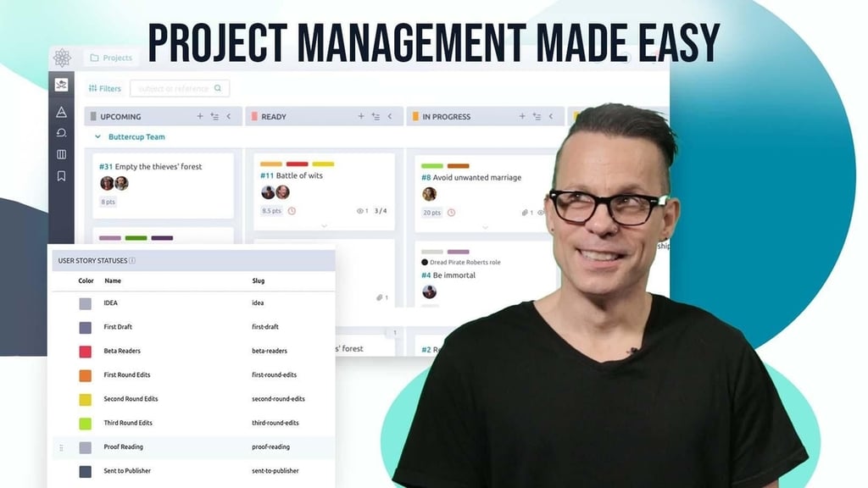
Task: Click the due-date clock icon on story #8
Action: click(451, 213)
